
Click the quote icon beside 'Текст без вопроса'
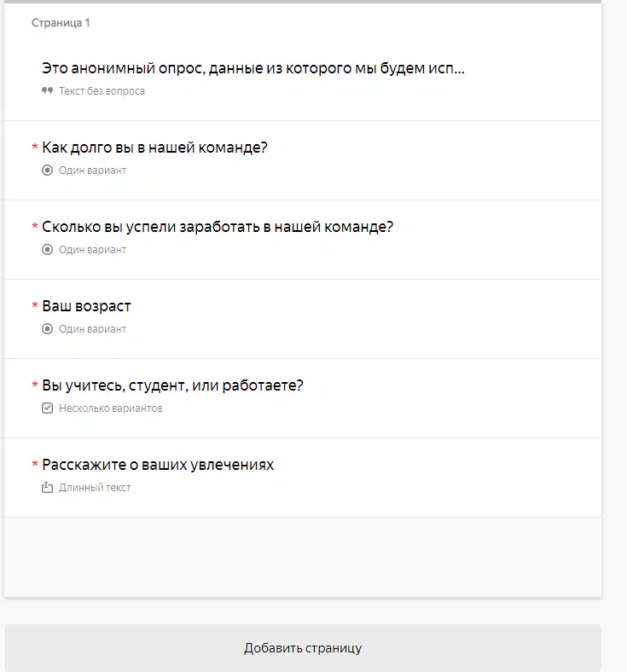click(47, 91)
